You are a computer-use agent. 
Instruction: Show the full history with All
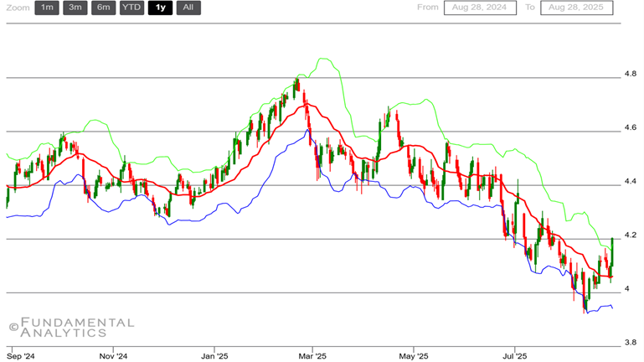(188, 8)
